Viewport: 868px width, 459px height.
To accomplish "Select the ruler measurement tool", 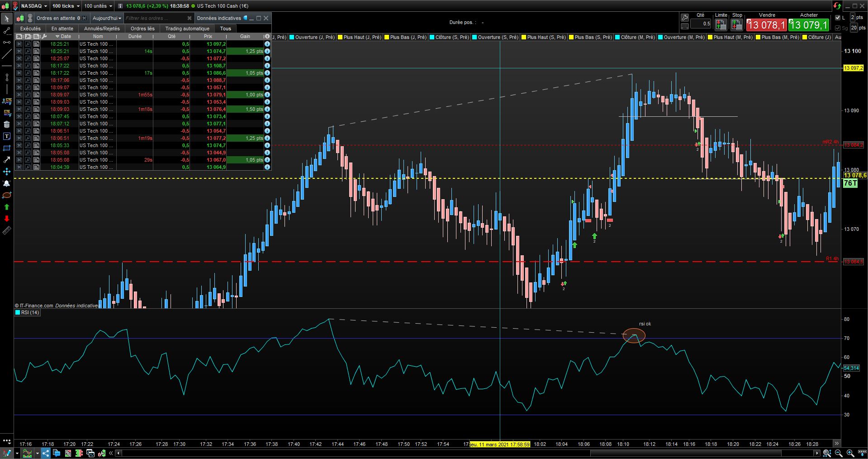I will [x=7, y=230].
